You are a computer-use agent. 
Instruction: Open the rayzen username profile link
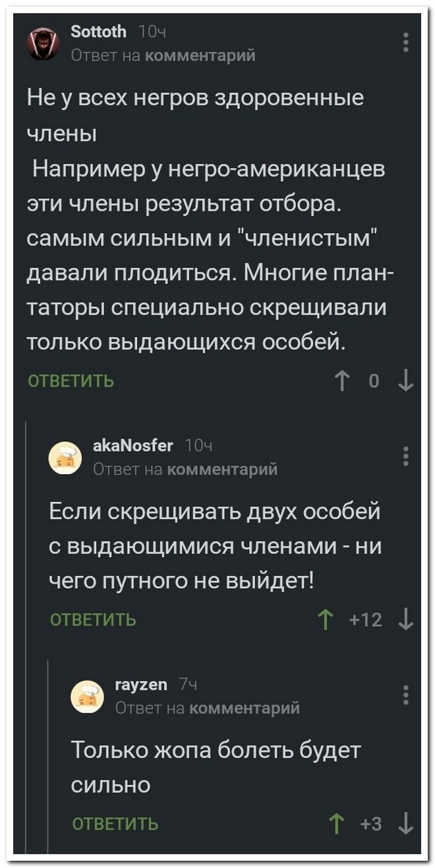(142, 684)
